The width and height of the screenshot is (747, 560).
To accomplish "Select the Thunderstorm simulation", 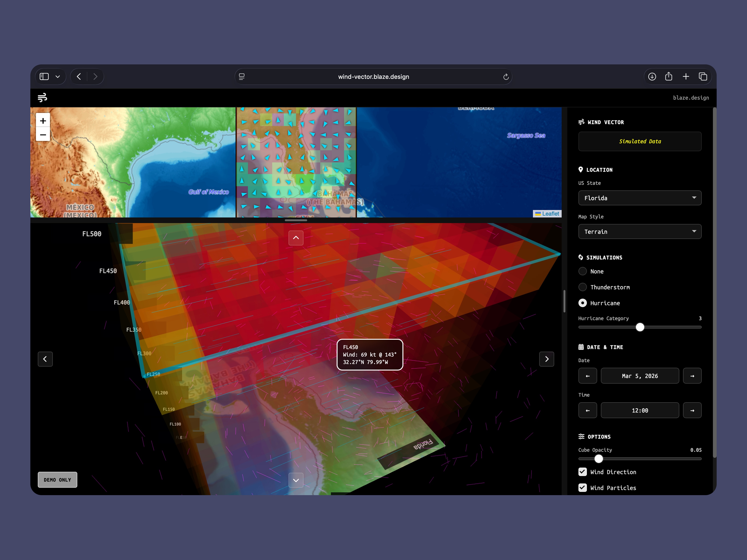I will click(x=582, y=287).
